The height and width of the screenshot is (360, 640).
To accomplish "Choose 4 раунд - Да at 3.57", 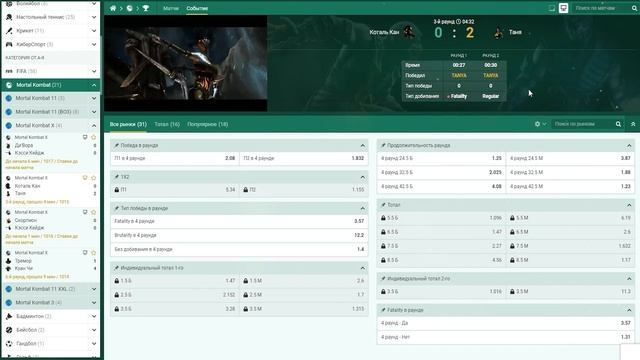I will [x=506, y=323].
